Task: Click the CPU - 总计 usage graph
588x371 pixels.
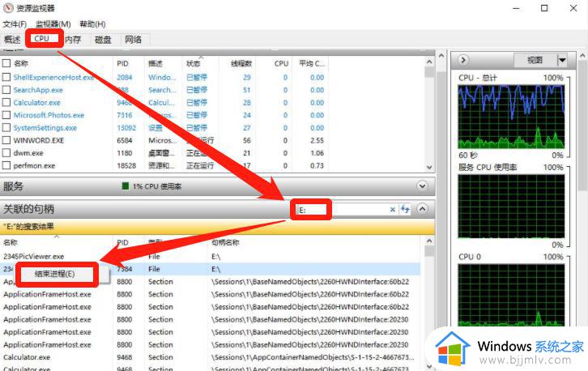Action: pos(511,117)
